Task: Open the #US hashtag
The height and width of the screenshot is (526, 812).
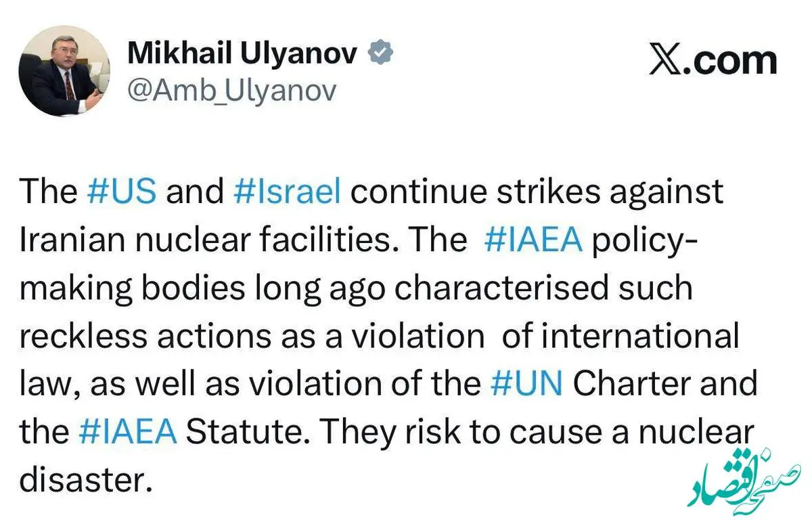Action: click(x=122, y=192)
